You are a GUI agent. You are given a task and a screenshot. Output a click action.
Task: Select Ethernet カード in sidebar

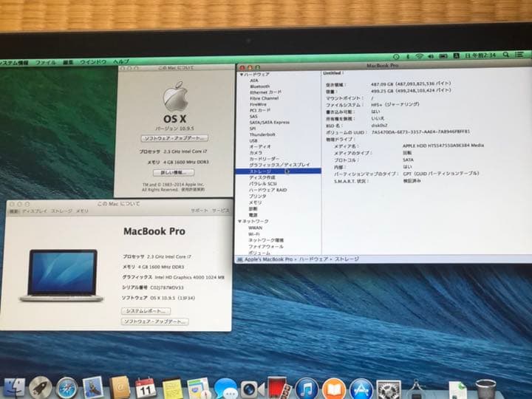pos(266,92)
